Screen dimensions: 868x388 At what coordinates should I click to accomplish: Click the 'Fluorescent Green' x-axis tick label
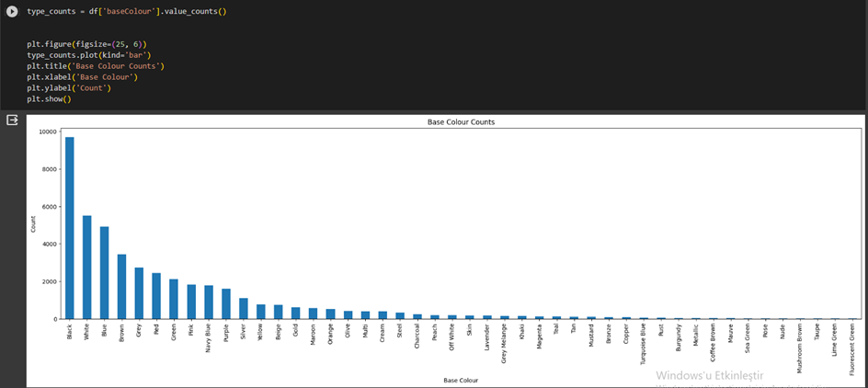tap(852, 348)
